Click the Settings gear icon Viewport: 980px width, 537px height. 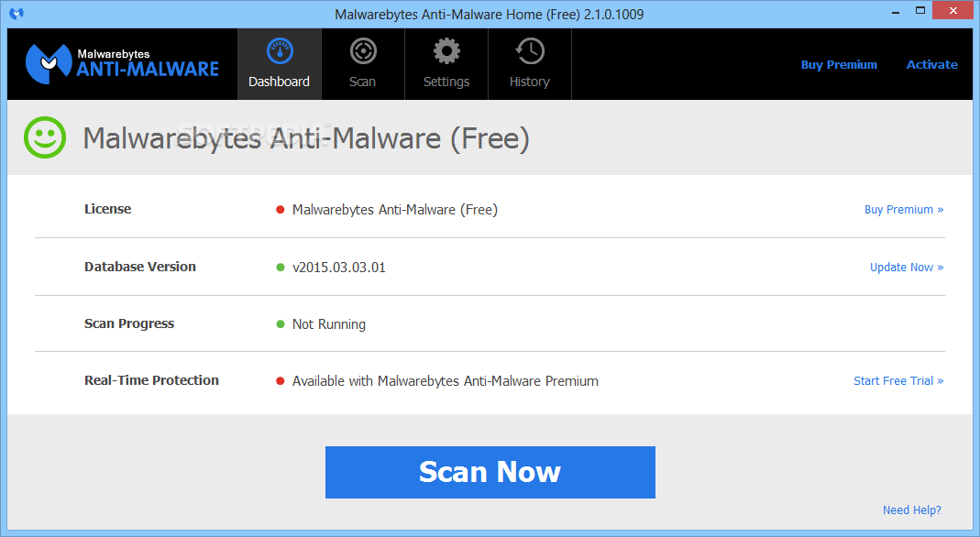pos(446,50)
